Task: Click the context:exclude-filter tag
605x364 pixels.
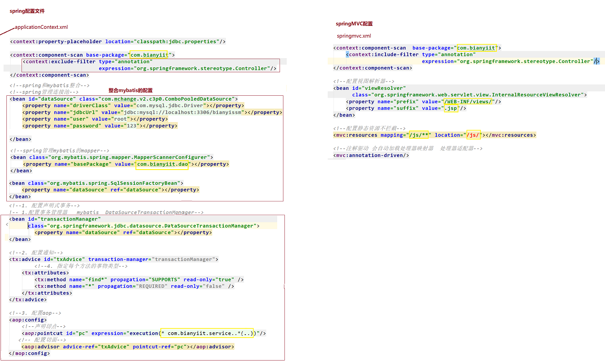Action: click(150, 65)
